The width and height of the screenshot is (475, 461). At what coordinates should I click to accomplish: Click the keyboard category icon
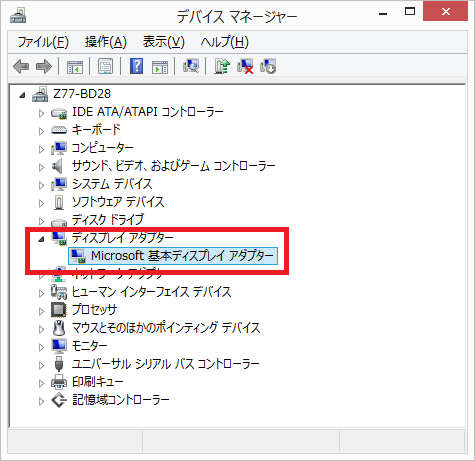point(59,130)
